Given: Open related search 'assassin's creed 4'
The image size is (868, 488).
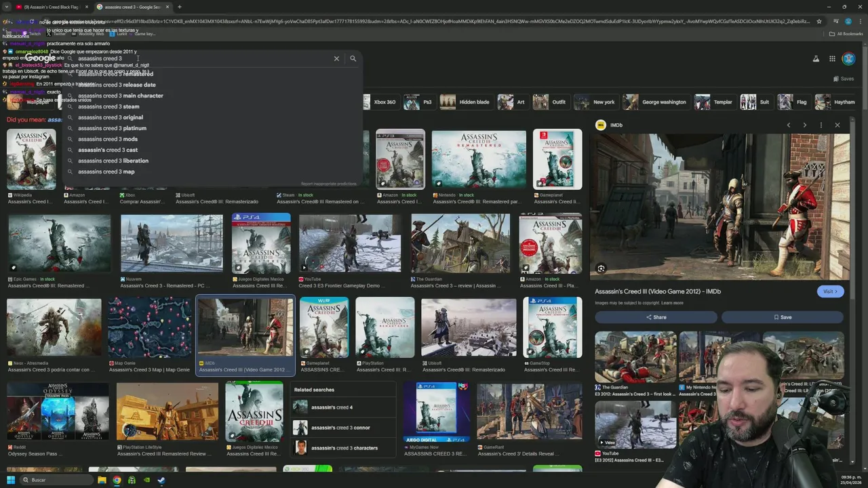Looking at the screenshot, I should 342,407.
